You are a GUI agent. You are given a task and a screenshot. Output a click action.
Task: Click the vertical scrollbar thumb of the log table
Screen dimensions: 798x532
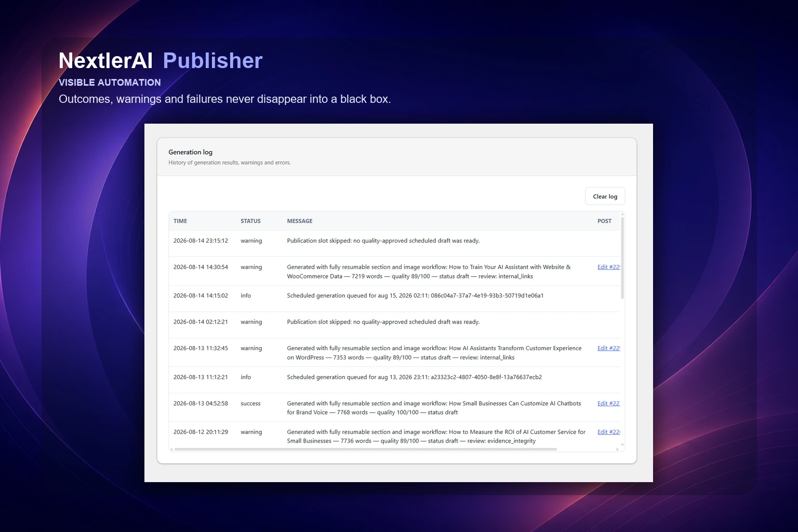[622, 258]
